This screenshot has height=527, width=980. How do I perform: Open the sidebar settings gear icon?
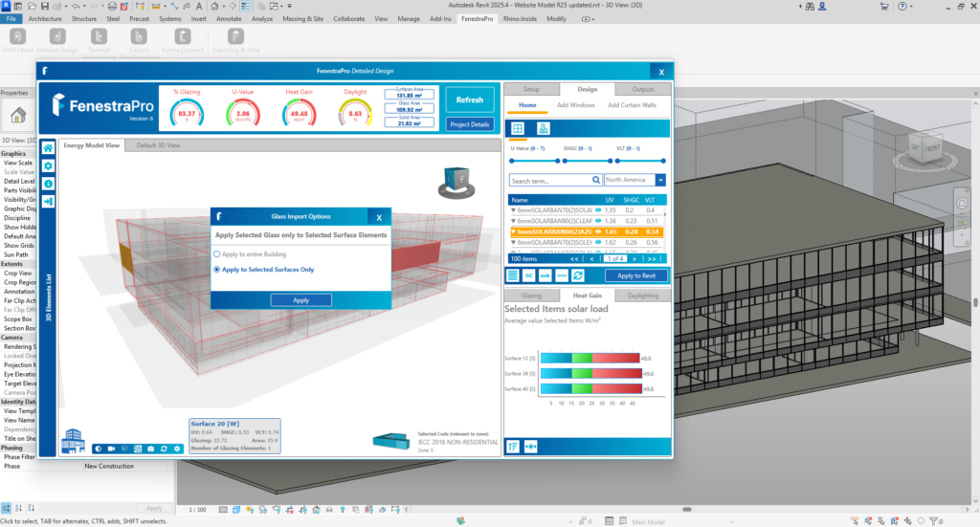(48, 166)
